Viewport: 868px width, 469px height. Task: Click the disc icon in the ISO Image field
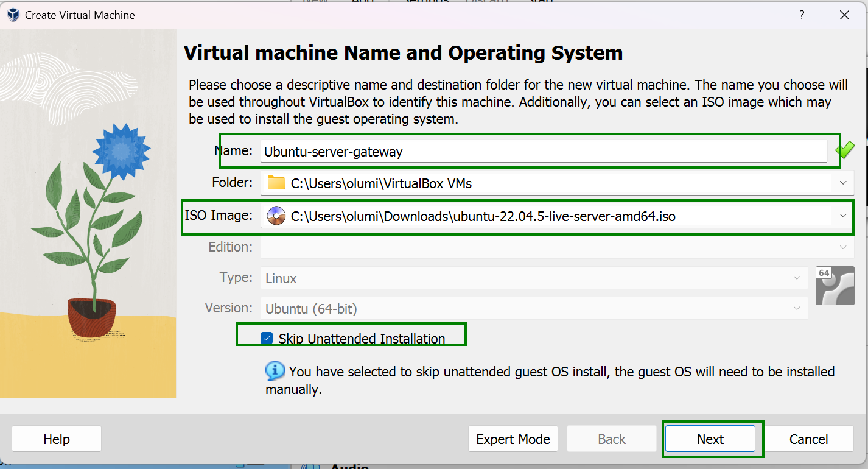276,216
